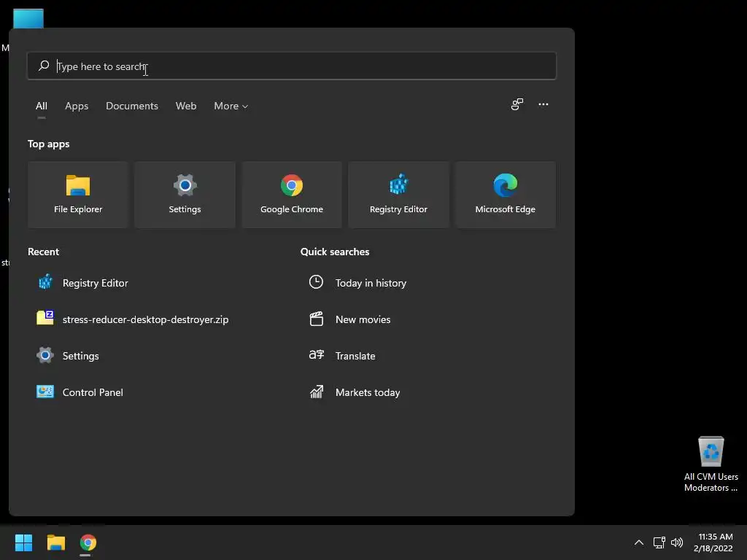
Task: Select the All search filter tab
Action: pyautogui.click(x=42, y=106)
